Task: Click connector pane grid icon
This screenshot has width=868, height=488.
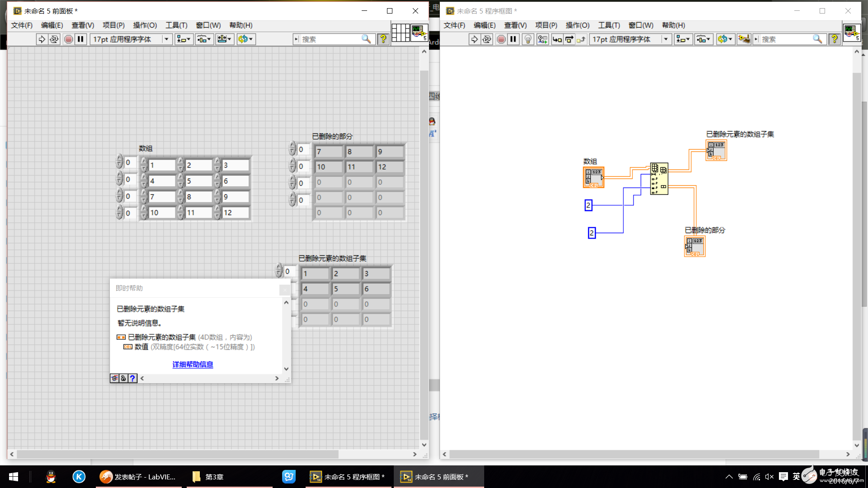Action: (x=401, y=33)
